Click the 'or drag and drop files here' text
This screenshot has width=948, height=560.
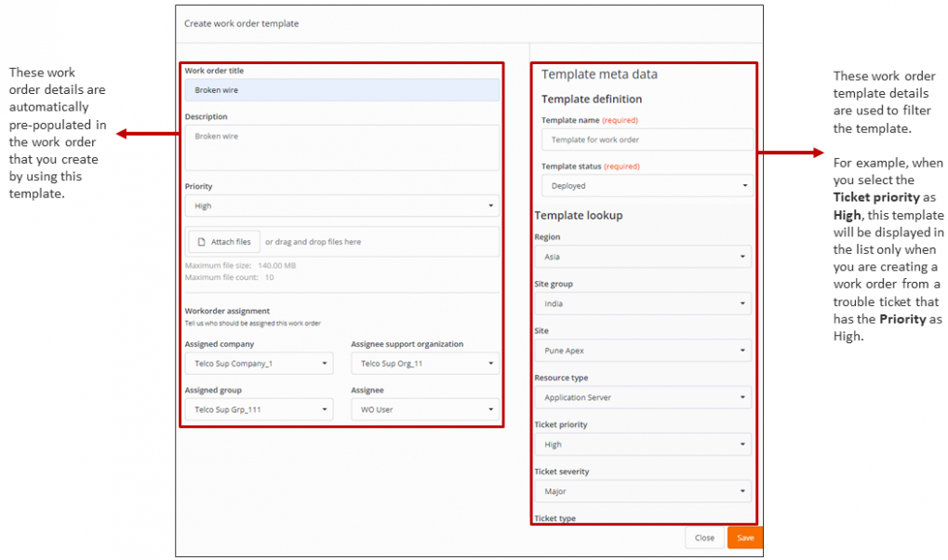coord(314,242)
